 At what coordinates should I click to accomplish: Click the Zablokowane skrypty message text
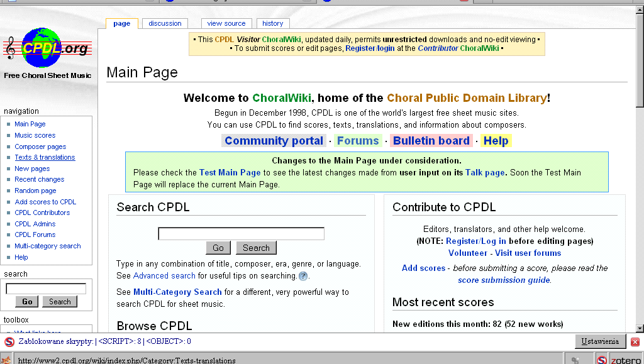[105, 341]
